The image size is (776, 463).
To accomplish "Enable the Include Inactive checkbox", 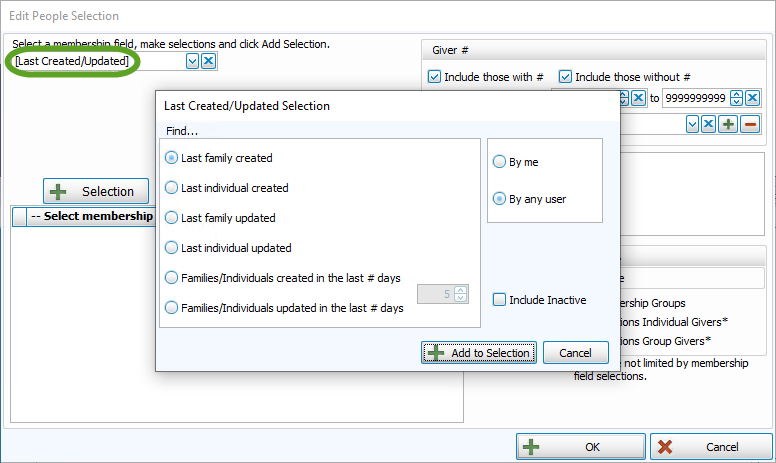I will (x=499, y=300).
